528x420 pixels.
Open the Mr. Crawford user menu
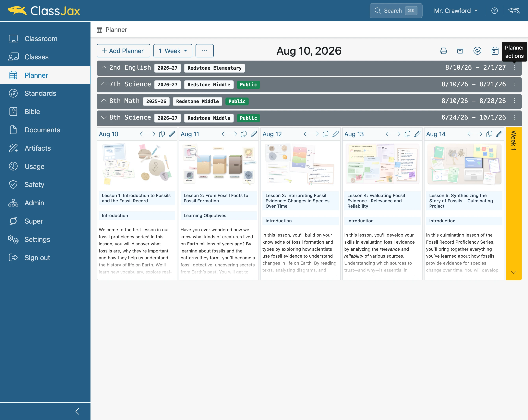[x=456, y=11]
